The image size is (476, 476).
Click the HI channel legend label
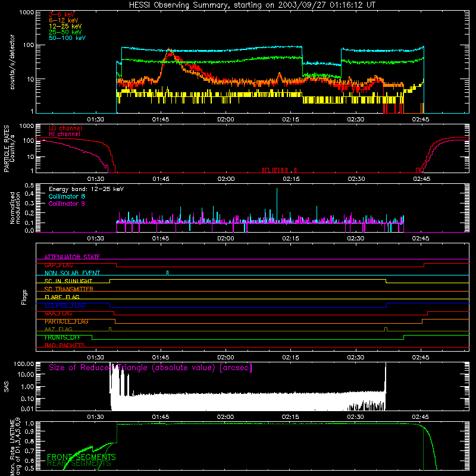point(65,134)
